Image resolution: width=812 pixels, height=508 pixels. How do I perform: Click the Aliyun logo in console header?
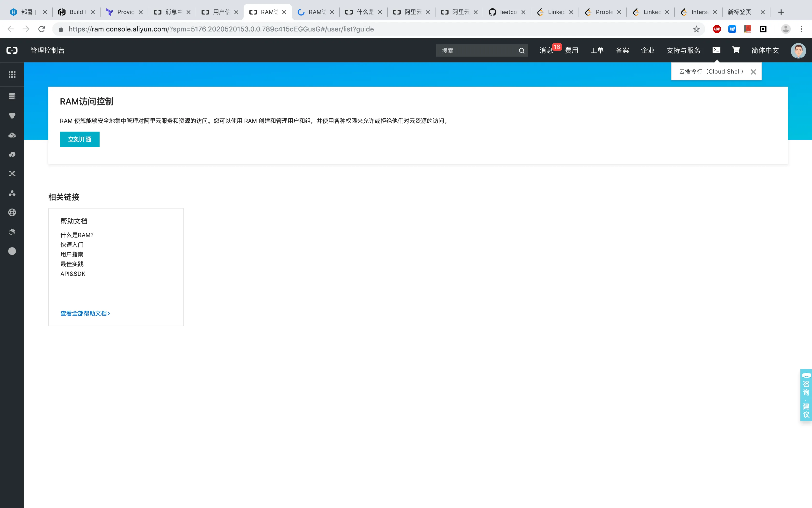point(12,50)
